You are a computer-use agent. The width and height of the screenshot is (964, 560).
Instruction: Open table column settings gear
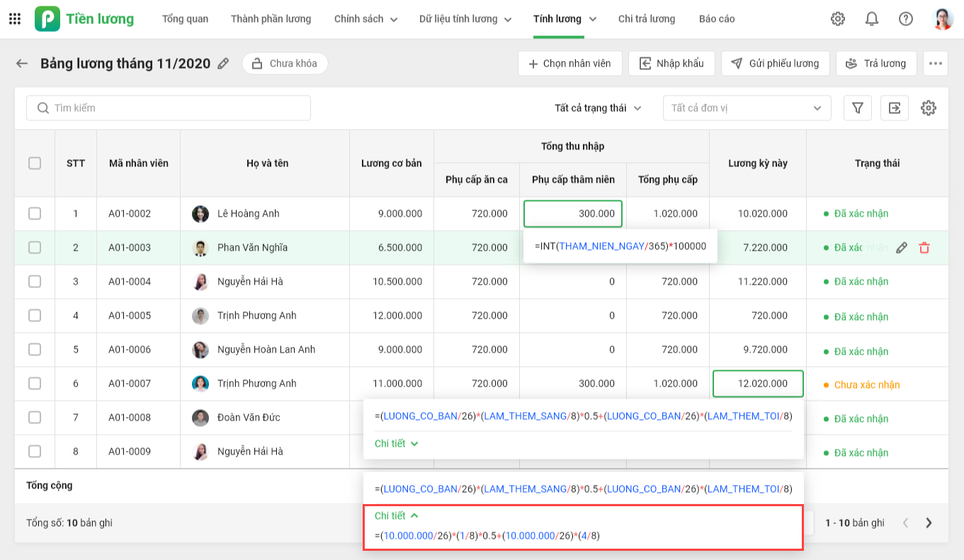(x=929, y=108)
